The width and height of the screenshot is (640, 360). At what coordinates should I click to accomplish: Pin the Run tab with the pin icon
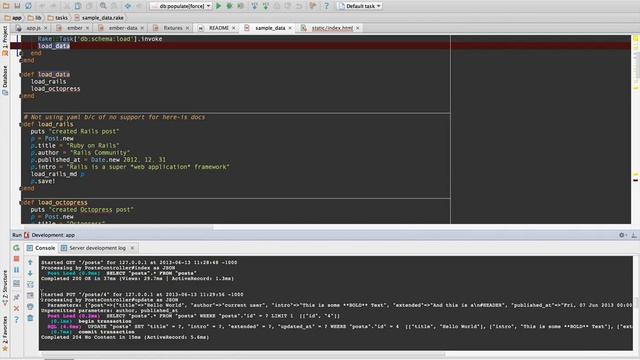point(16,297)
